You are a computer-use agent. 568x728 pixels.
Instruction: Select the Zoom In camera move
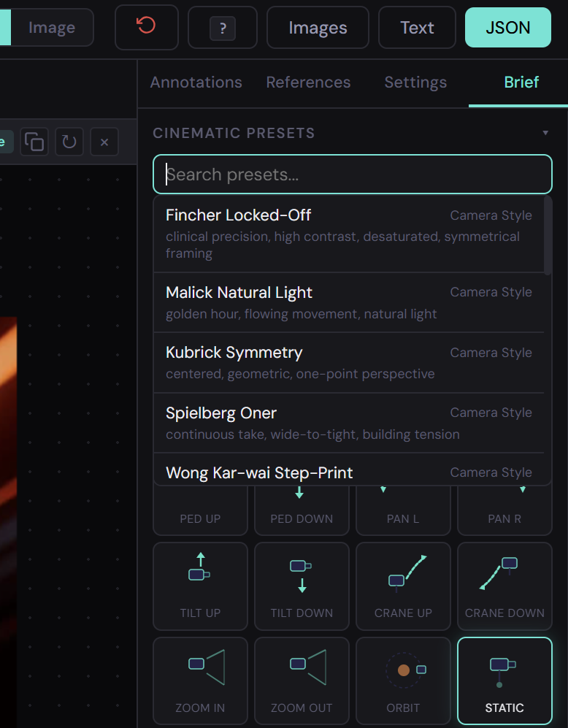pos(201,681)
